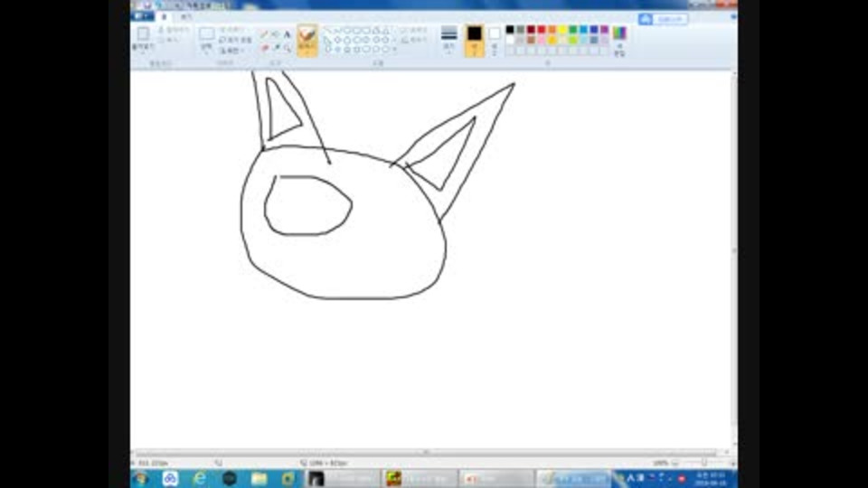
Task: Click the rectangular Select tool
Action: point(206,34)
